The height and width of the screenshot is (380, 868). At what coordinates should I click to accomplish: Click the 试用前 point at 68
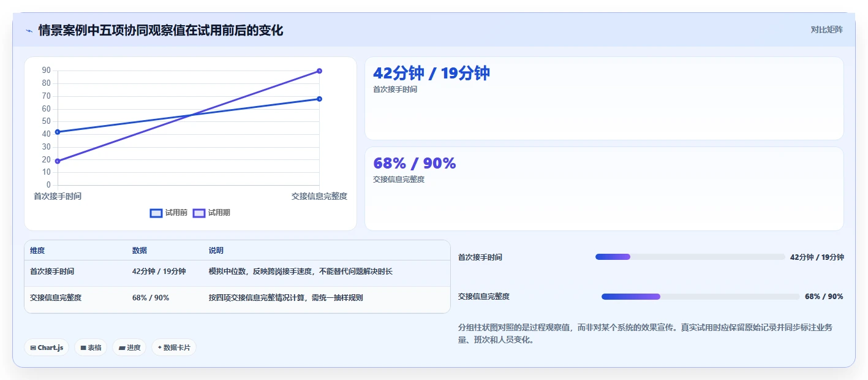point(319,99)
